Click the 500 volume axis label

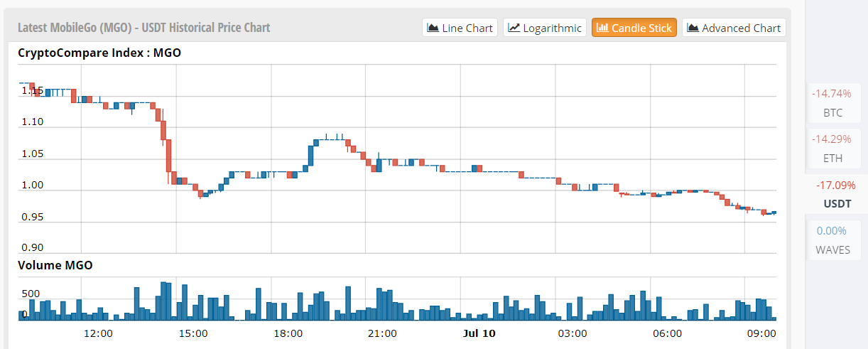(x=31, y=294)
